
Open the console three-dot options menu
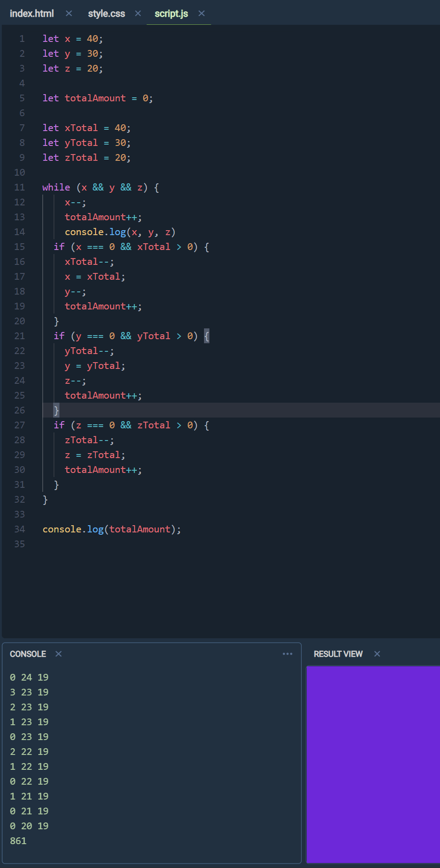(287, 654)
